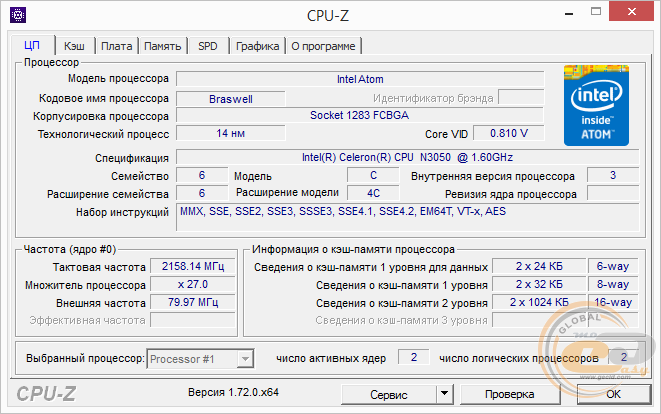Open the Плата tab
Screen dimensions: 661x414
[x=117, y=46]
